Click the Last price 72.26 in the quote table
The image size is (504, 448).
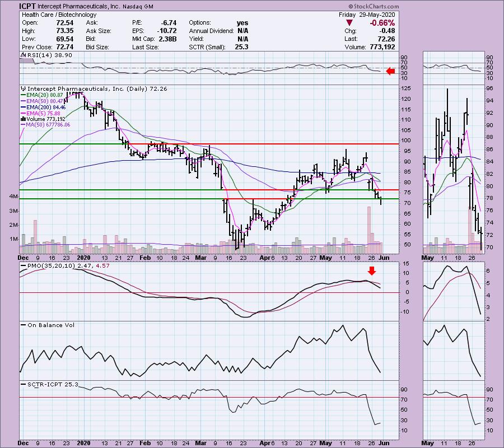(386, 39)
